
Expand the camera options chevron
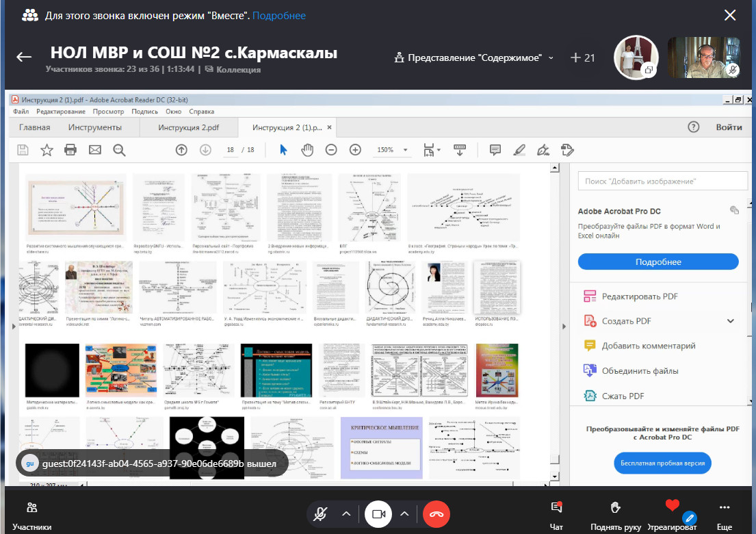[404, 513]
